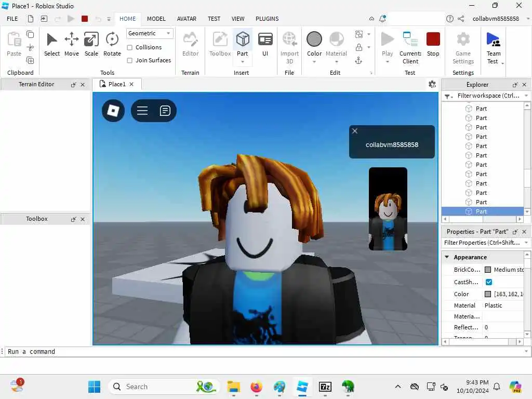Activate the Move tool
This screenshot has height=399, width=532.
(72, 44)
